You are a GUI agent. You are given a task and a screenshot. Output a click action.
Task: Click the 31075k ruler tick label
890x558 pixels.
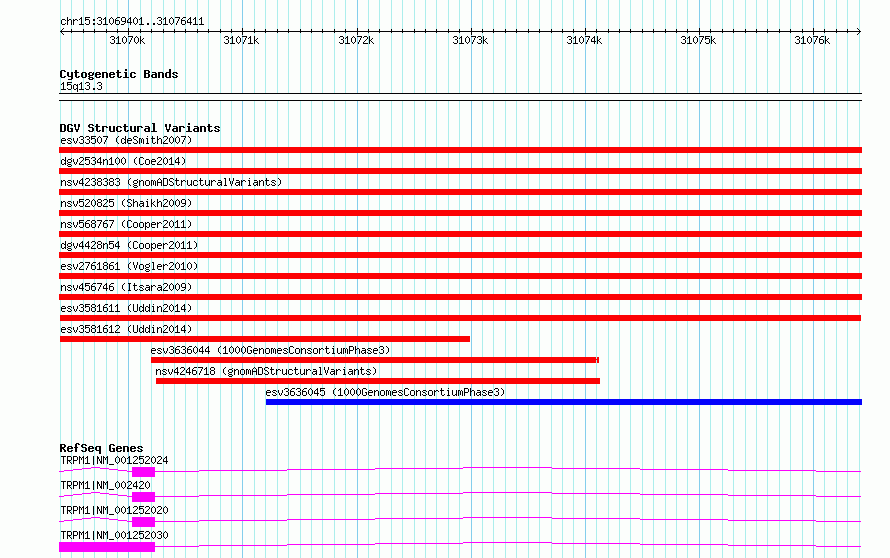pyautogui.click(x=698, y=40)
